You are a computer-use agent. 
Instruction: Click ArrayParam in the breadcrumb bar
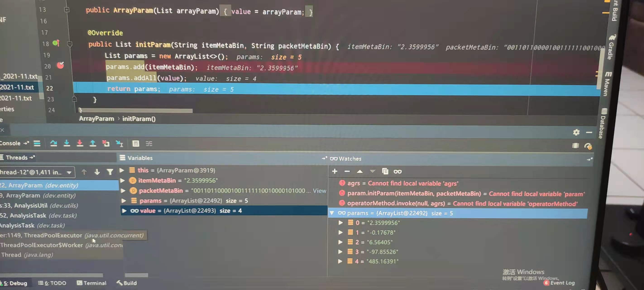coord(96,118)
